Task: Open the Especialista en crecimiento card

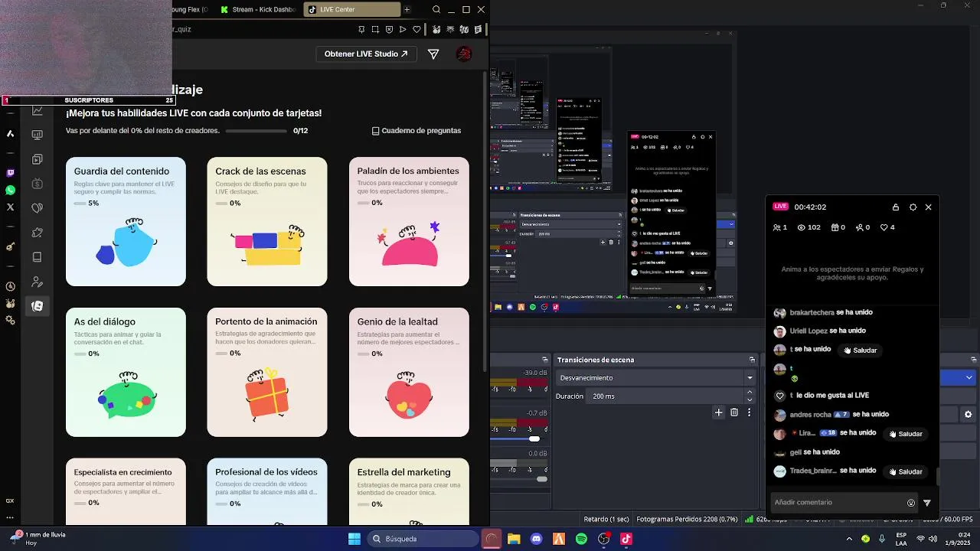Action: point(126,491)
